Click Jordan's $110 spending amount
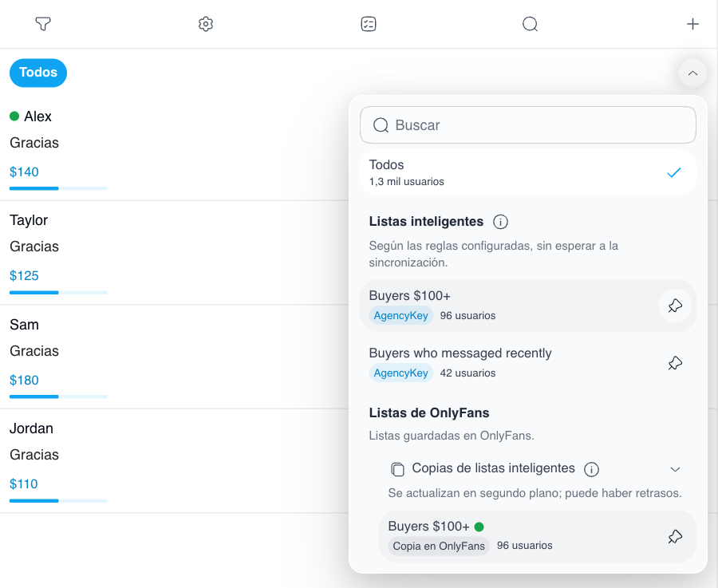 [24, 484]
